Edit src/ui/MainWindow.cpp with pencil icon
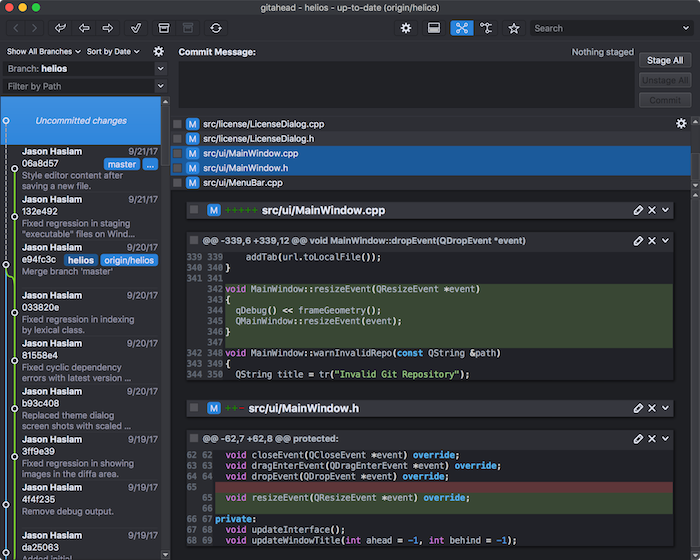Screen dimensions: 700x560 (x=638, y=210)
